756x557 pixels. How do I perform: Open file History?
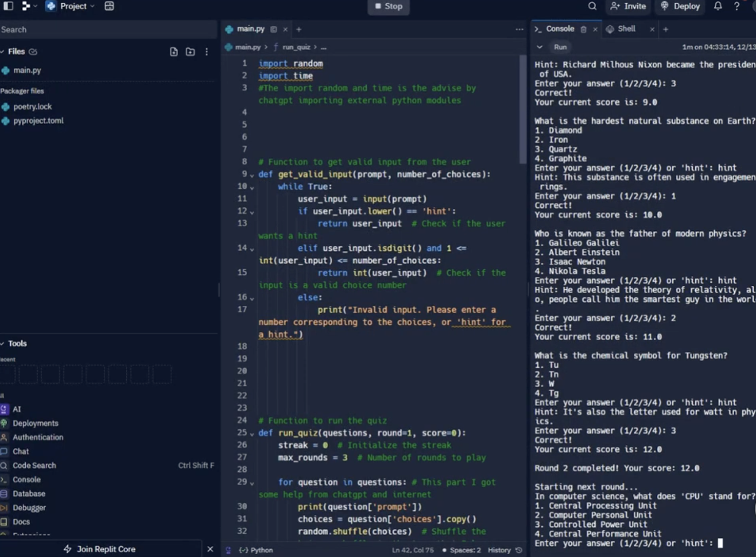[505, 550]
